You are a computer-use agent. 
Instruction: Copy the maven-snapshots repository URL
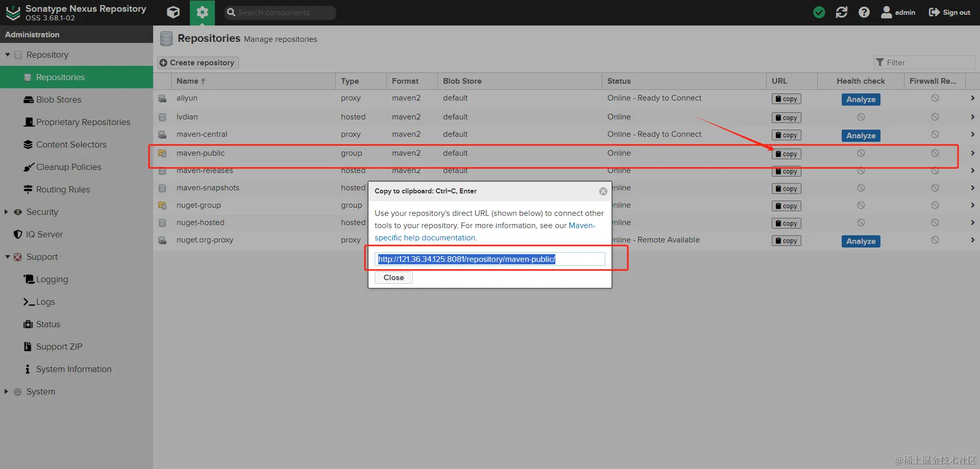[x=786, y=189]
